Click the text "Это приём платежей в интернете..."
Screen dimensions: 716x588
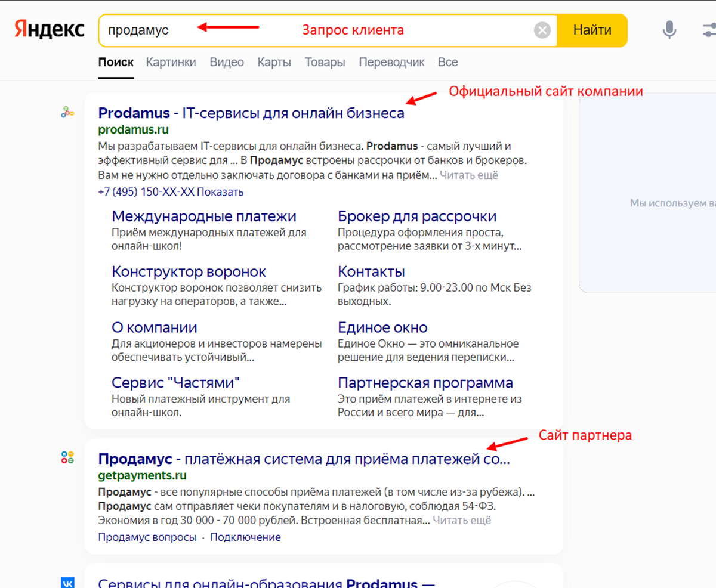(430, 406)
